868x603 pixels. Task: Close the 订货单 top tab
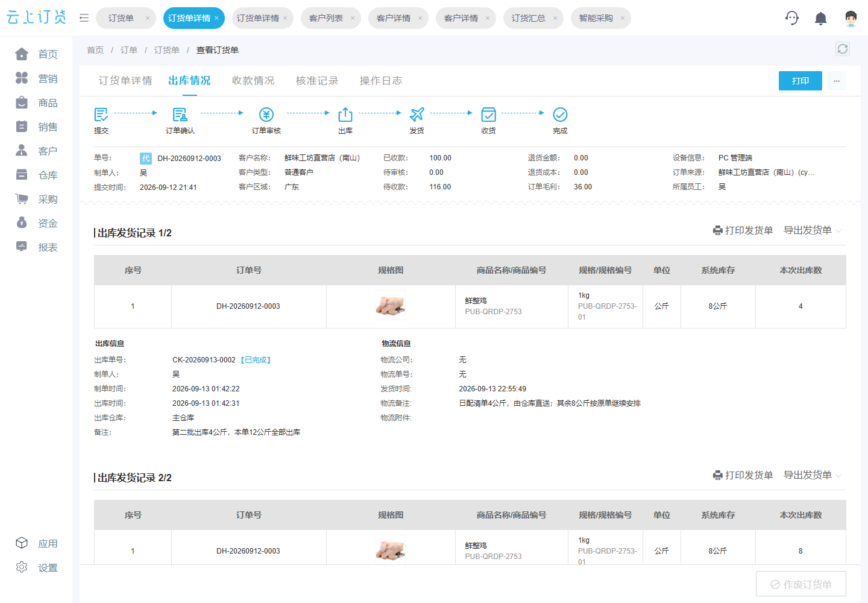pos(148,18)
